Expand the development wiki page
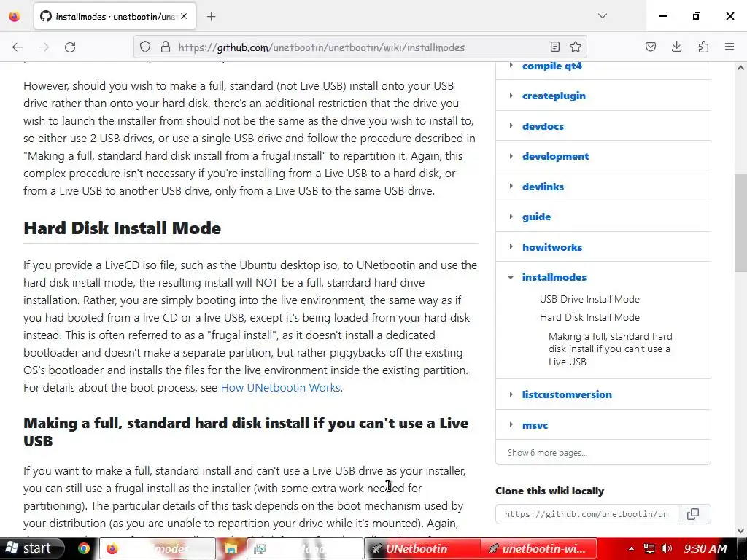The width and height of the screenshot is (747, 560). 511,156
